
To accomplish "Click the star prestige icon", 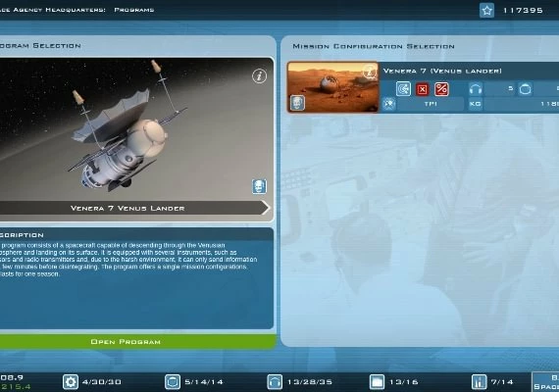I will [486, 11].
